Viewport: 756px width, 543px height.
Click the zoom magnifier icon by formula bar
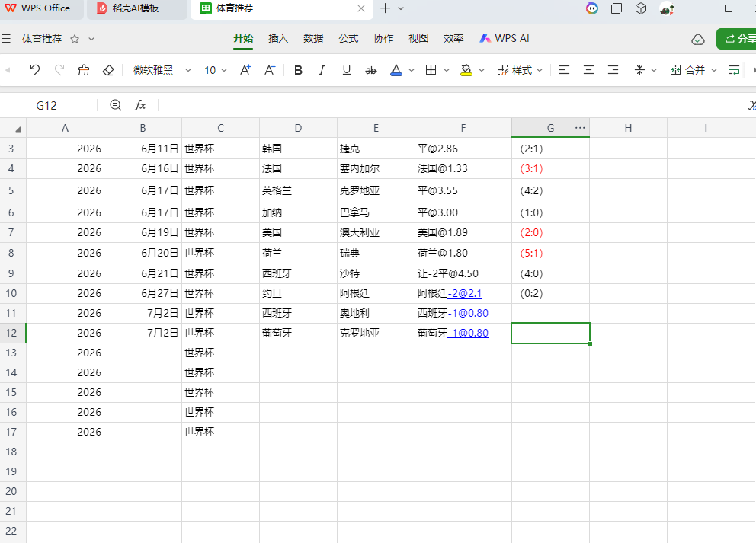[x=116, y=105]
